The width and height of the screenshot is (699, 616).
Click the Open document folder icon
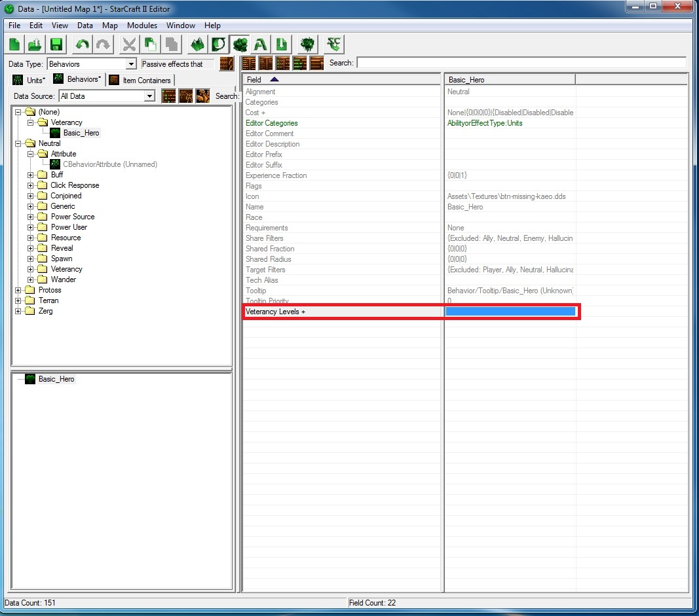click(35, 44)
